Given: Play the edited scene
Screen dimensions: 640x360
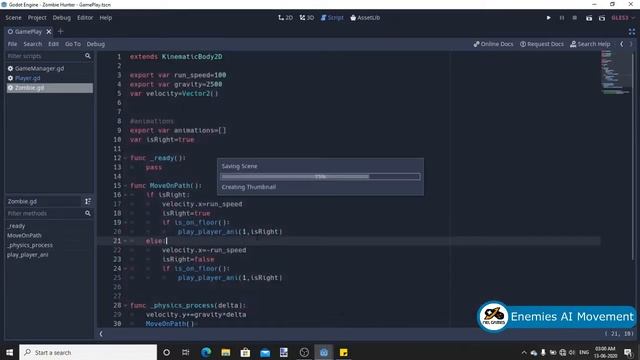Looking at the screenshot, I should [x=589, y=18].
